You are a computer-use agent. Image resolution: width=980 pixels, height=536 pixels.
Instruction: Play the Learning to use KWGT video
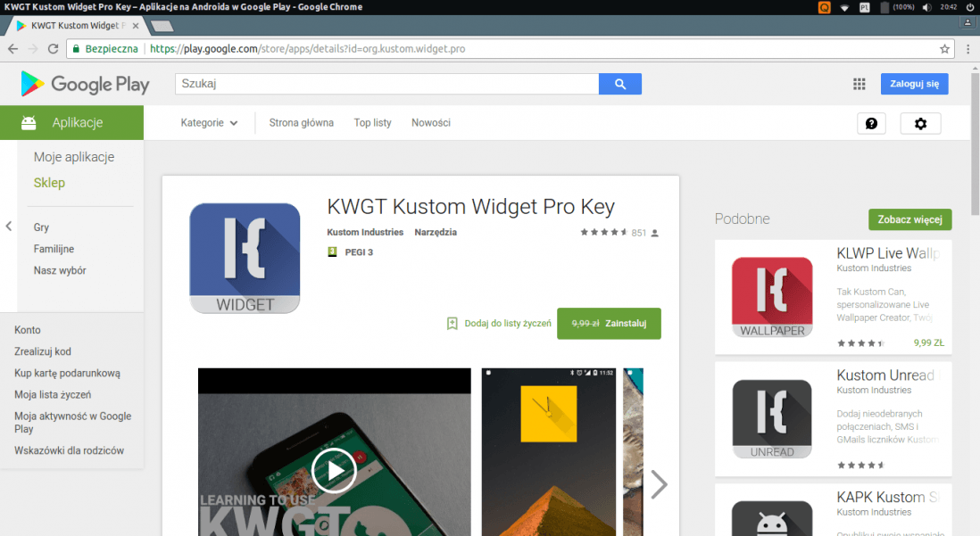point(334,470)
